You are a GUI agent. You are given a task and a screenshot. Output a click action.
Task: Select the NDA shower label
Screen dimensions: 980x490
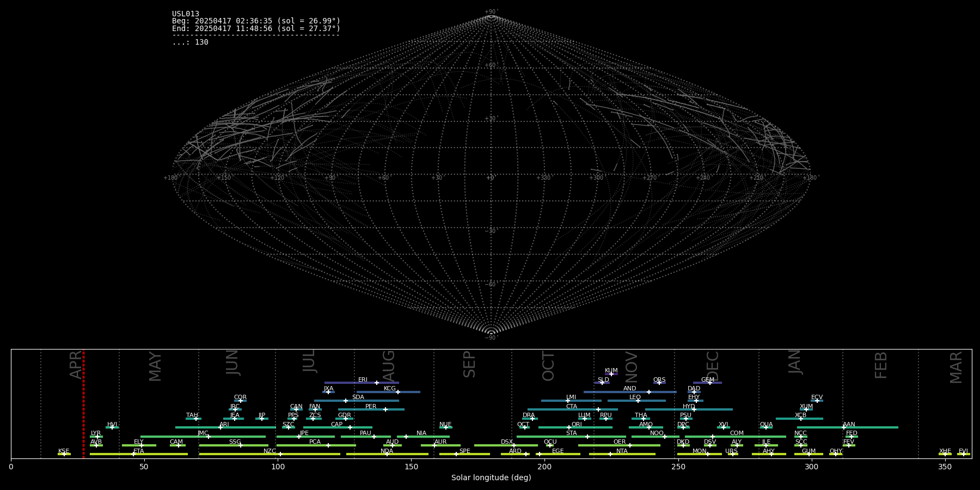[x=387, y=451]
